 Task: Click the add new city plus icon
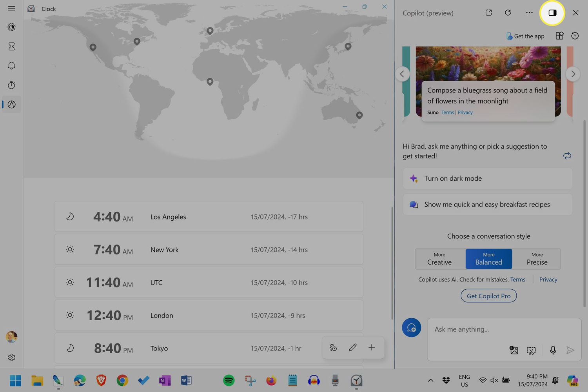[371, 347]
